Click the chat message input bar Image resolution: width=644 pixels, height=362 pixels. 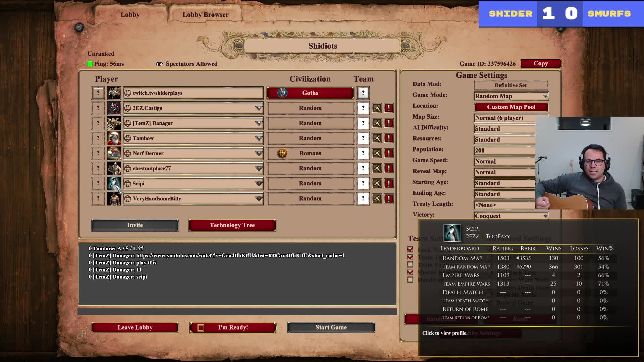pos(237,312)
